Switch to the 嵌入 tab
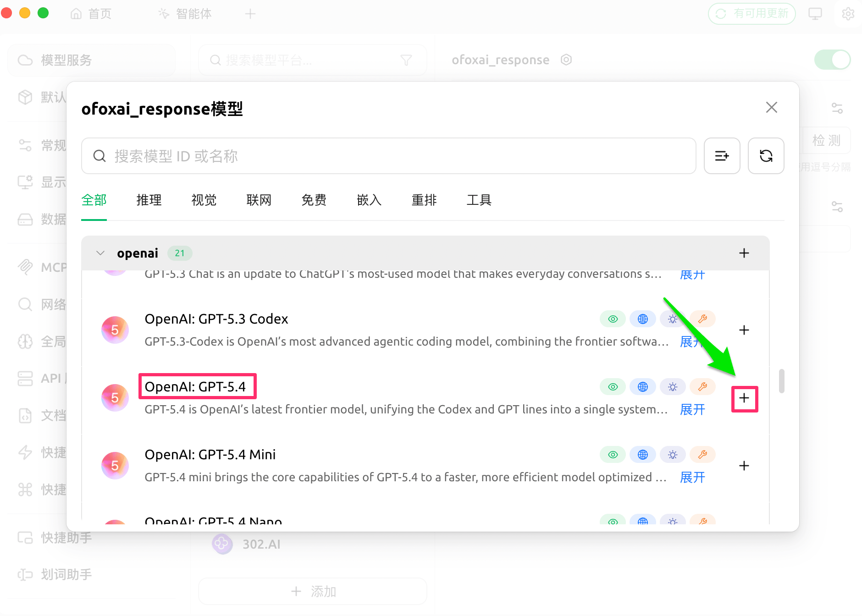Screen dimensions: 862x616 (x=369, y=200)
